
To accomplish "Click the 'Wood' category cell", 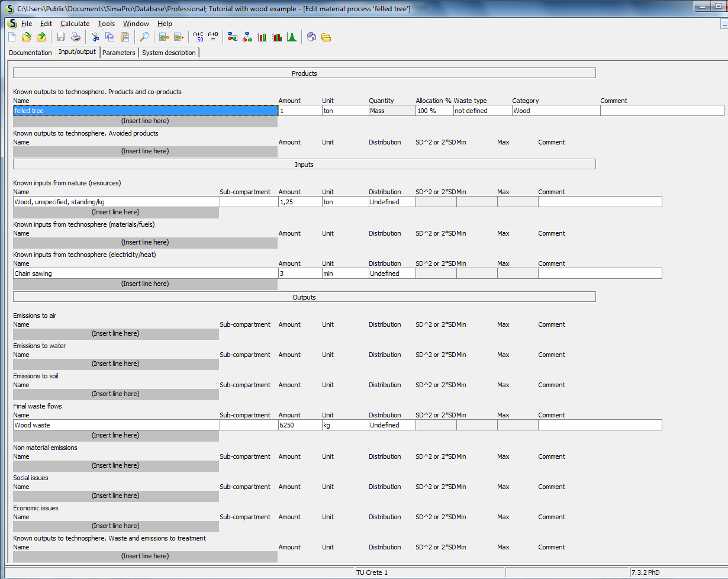I will [556, 111].
